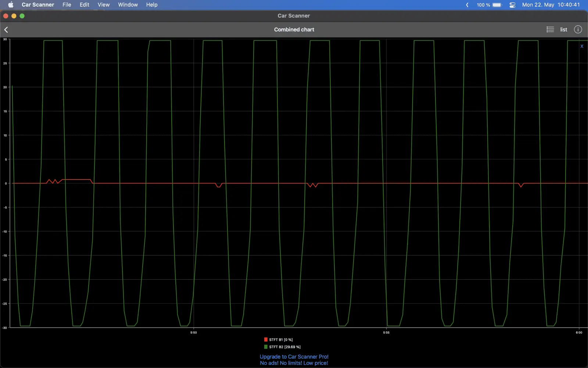Open the Edit menu
Image resolution: width=588 pixels, height=368 pixels.
84,5
